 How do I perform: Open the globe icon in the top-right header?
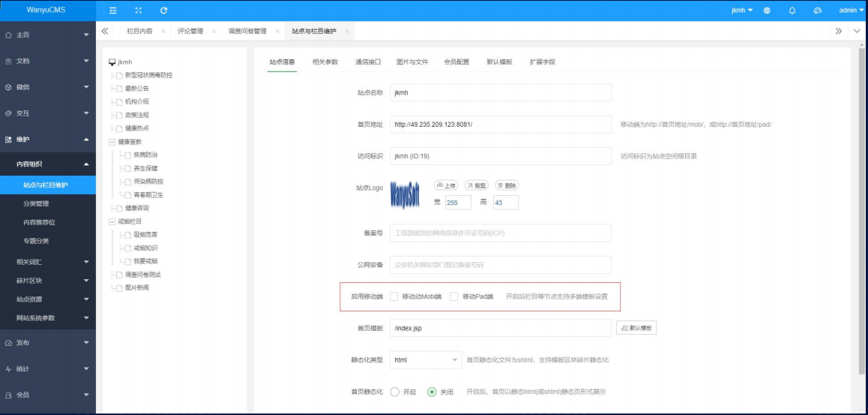[767, 11]
